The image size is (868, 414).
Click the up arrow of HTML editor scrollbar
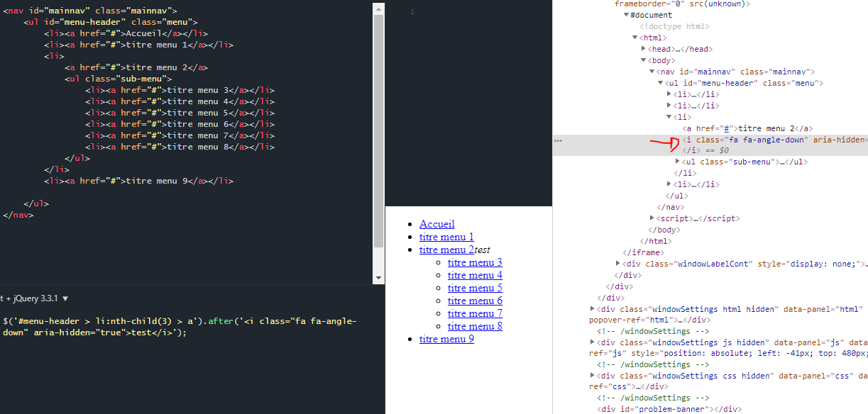(x=378, y=9)
